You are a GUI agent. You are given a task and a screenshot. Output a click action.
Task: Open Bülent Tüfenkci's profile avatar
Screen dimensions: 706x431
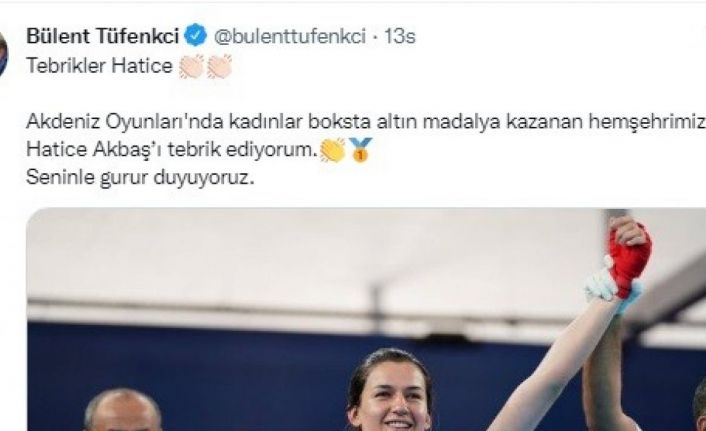(3, 54)
